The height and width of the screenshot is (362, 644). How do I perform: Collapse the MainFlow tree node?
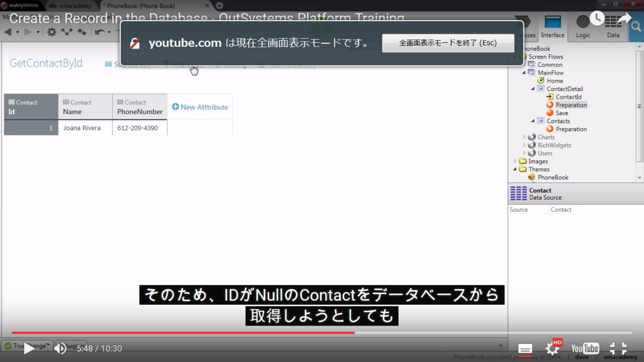point(524,73)
